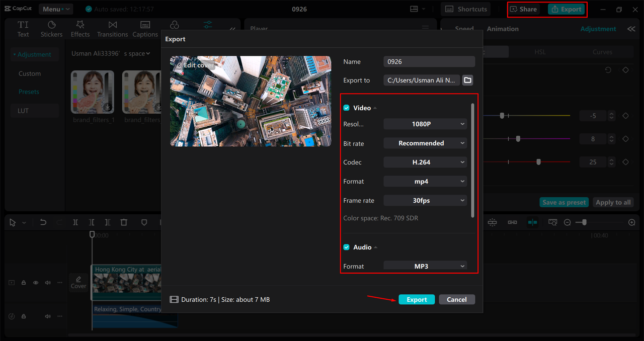Hide the video track with the eye icon
The width and height of the screenshot is (644, 341).
coord(36,283)
